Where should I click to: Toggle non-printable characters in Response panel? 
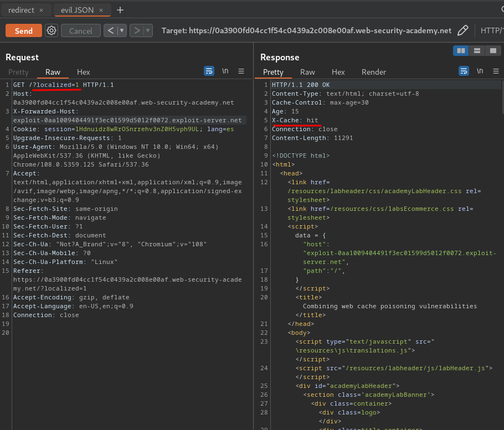[x=480, y=71]
